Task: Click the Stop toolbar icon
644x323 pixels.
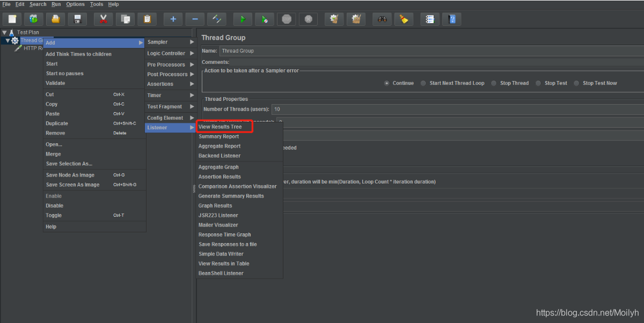Action: tap(286, 19)
